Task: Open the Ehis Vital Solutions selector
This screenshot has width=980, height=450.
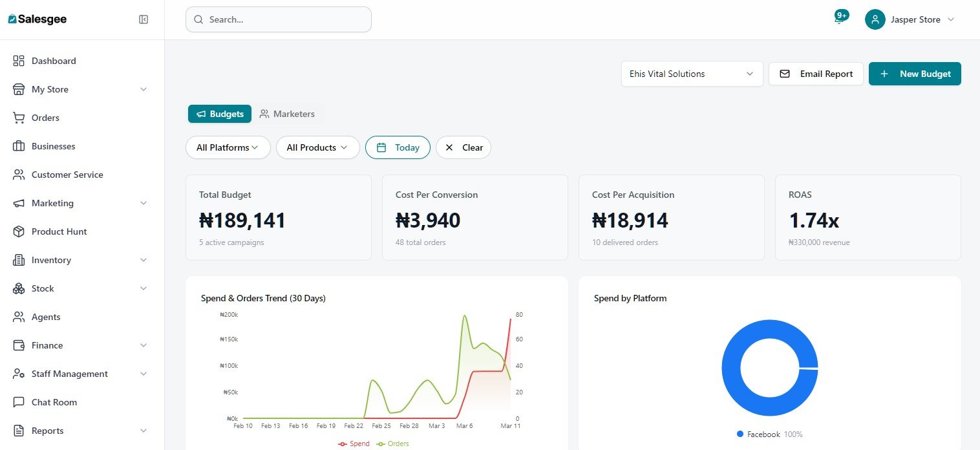Action: (x=691, y=74)
